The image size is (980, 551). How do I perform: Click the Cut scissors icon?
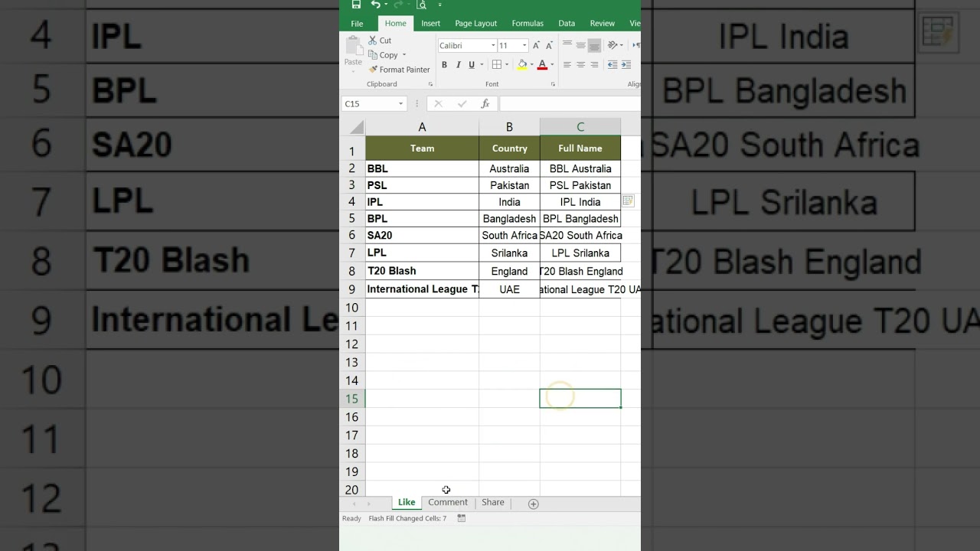coord(373,41)
